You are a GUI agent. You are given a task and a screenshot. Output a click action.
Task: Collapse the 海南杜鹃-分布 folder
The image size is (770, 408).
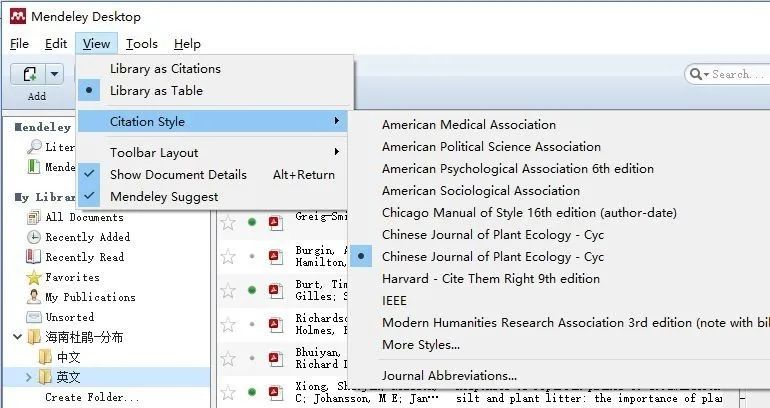tap(18, 337)
